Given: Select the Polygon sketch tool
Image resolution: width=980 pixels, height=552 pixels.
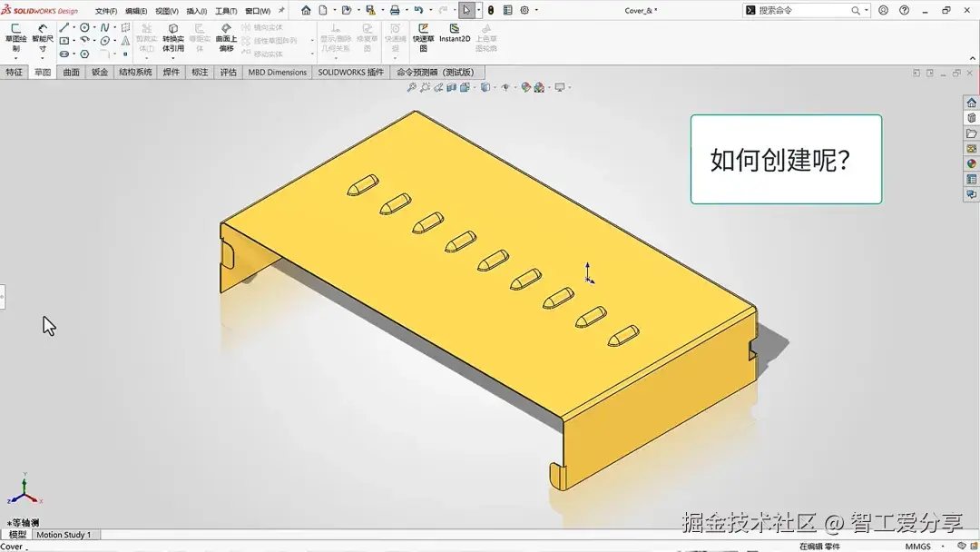Looking at the screenshot, I should pyautogui.click(x=84, y=54).
